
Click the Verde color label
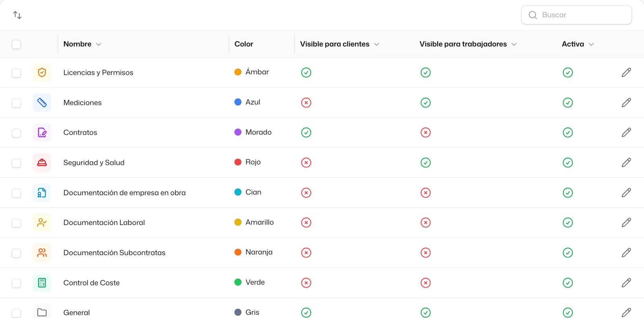tap(255, 282)
